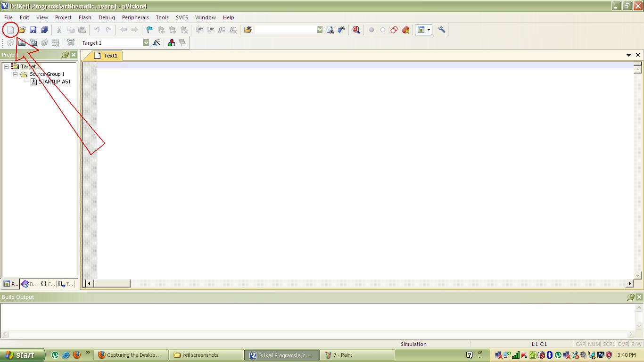
Task: Indent the selected lines
Action: pos(199,30)
